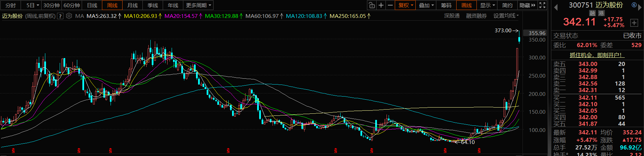This screenshot has width=644, height=156.
Task: Open the 5日 period dropdown
Action: [x=33, y=5]
